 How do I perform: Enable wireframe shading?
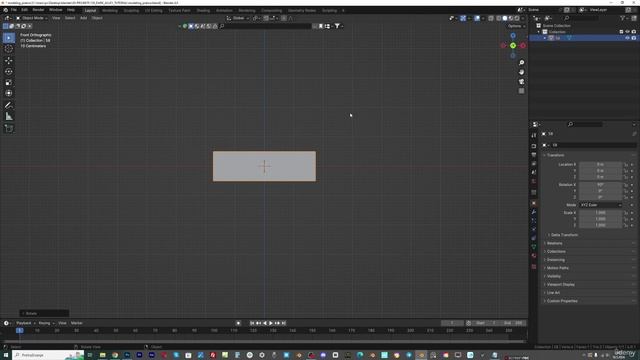(x=499, y=18)
